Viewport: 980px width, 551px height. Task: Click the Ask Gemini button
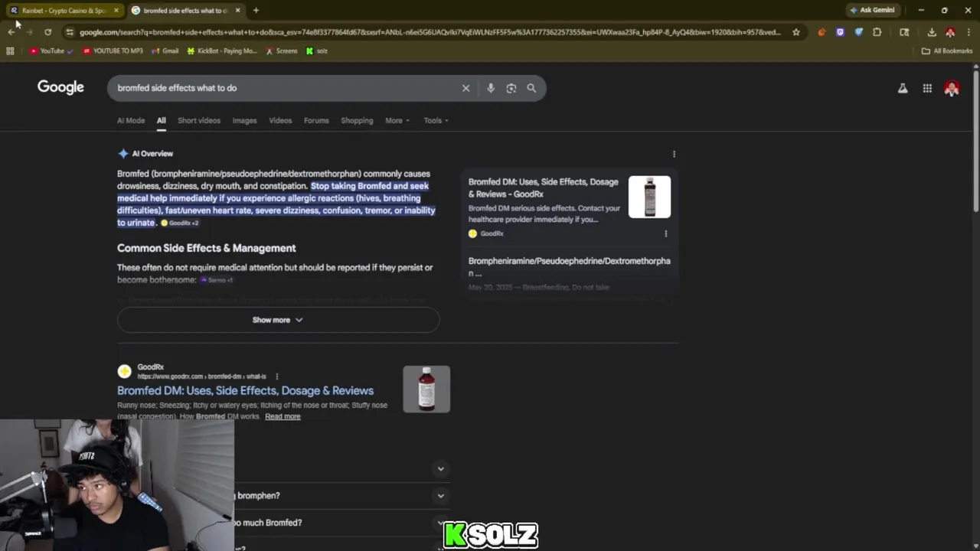872,10
